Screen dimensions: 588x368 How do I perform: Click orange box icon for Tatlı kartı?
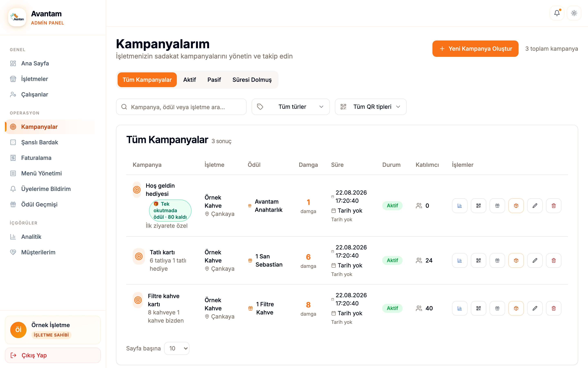[516, 260]
